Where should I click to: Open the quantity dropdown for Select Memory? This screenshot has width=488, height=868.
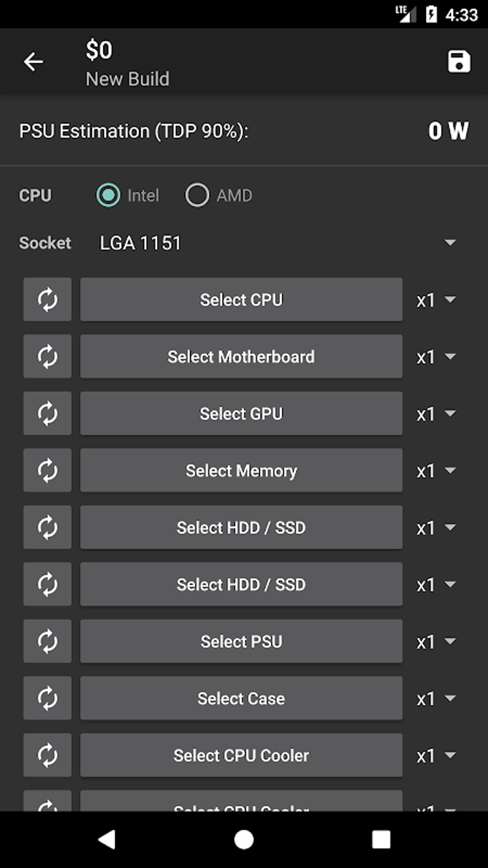tap(436, 471)
